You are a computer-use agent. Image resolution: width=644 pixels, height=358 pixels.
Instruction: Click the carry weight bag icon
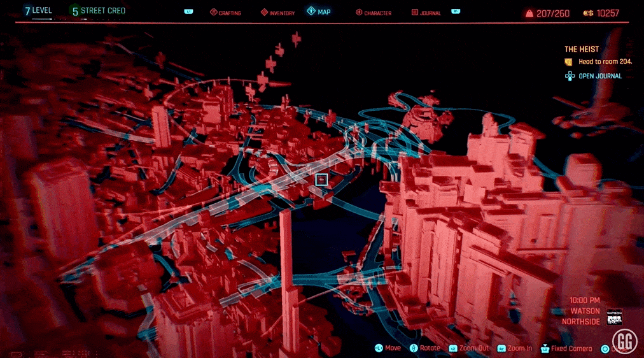(529, 13)
